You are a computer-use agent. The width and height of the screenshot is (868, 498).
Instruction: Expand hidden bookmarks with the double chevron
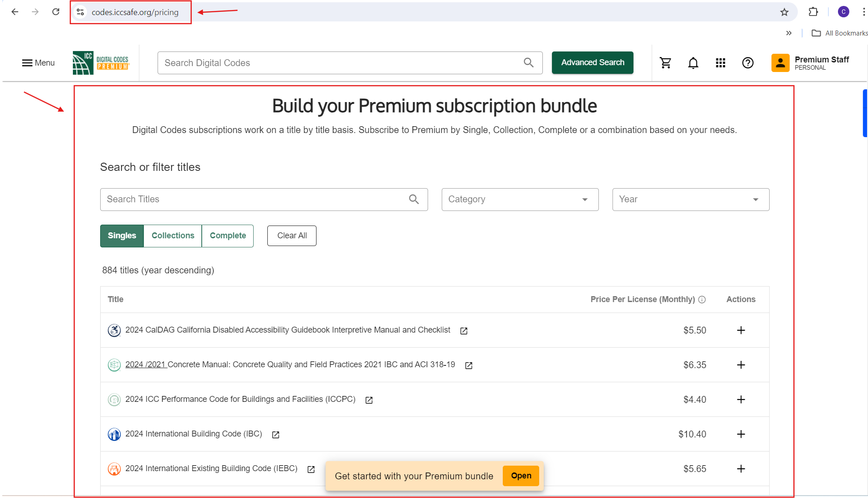pos(789,33)
